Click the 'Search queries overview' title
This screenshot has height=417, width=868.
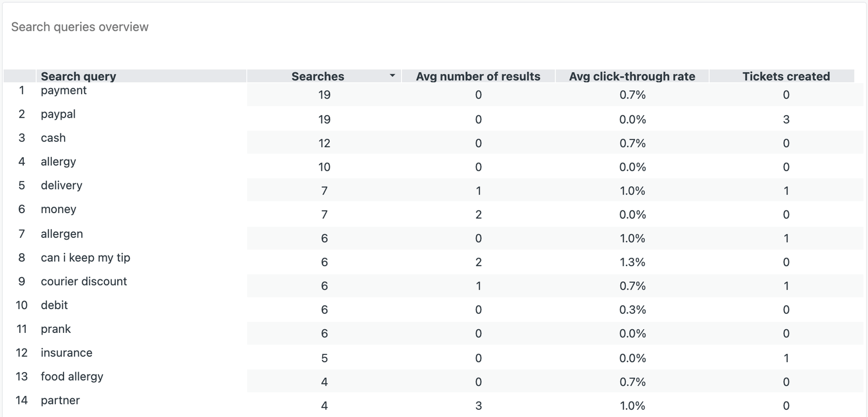pos(80,27)
